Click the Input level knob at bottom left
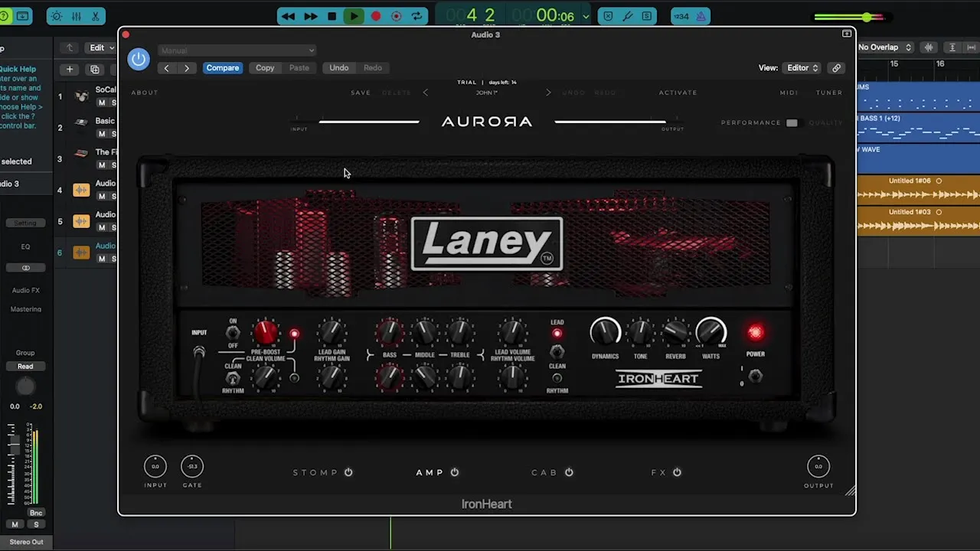980x551 pixels. (155, 466)
